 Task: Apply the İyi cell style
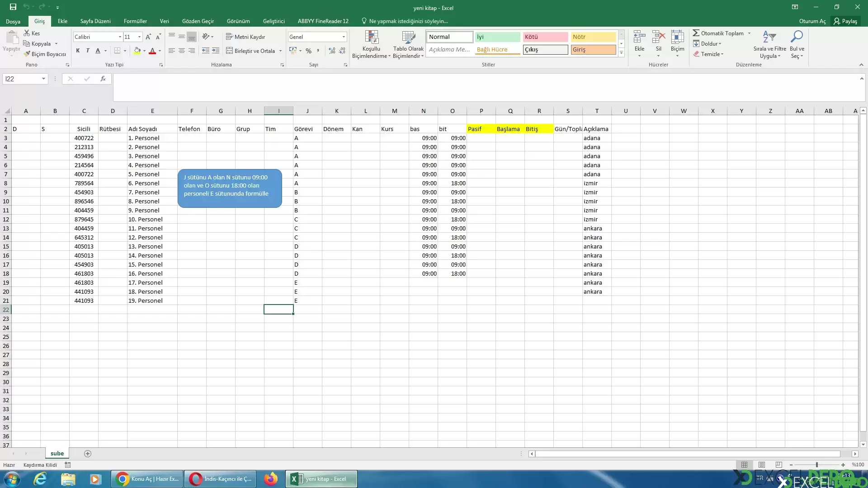point(498,37)
